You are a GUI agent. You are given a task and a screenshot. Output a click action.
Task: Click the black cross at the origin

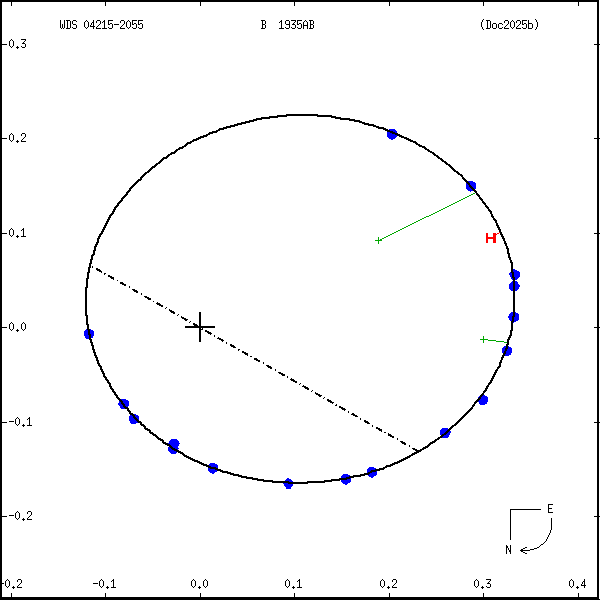tap(200, 327)
